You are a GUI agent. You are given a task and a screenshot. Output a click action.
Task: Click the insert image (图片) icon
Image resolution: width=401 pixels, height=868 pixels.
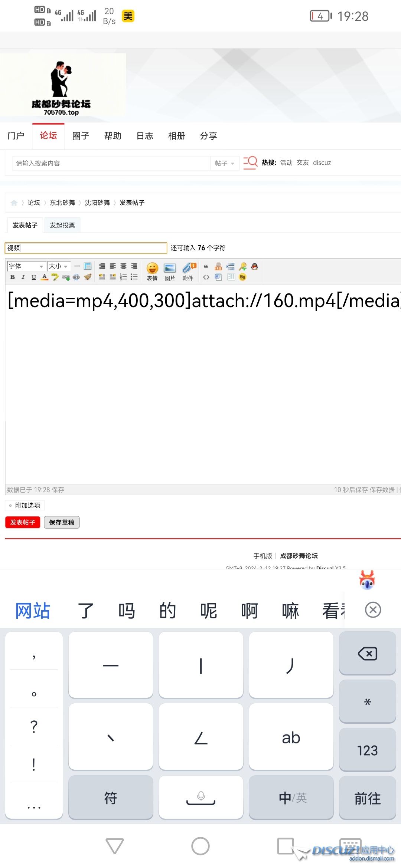pos(170,271)
